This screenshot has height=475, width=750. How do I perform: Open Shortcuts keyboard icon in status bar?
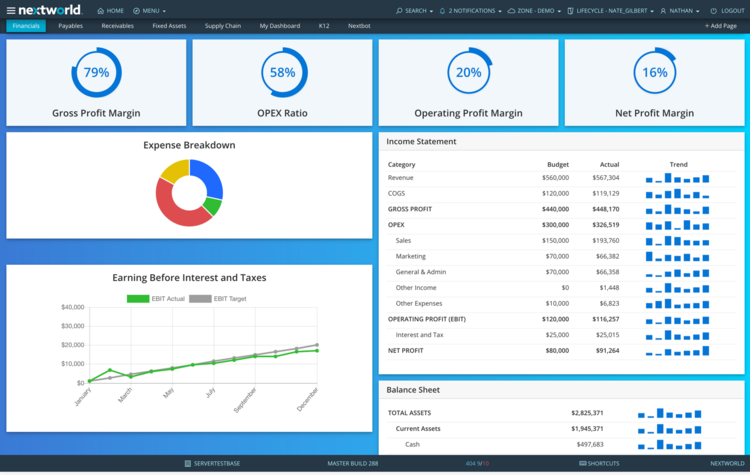(x=583, y=464)
